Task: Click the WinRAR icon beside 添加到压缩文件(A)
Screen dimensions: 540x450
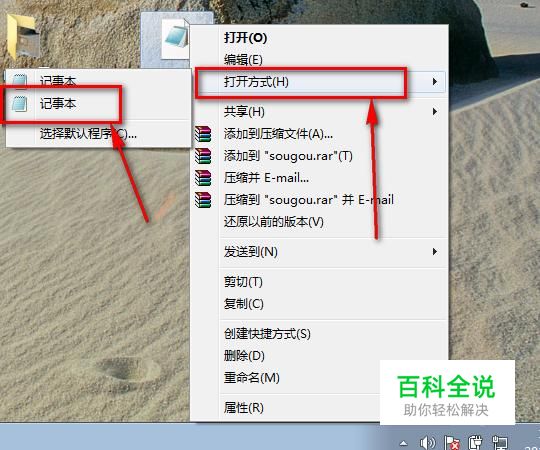Action: pos(203,134)
